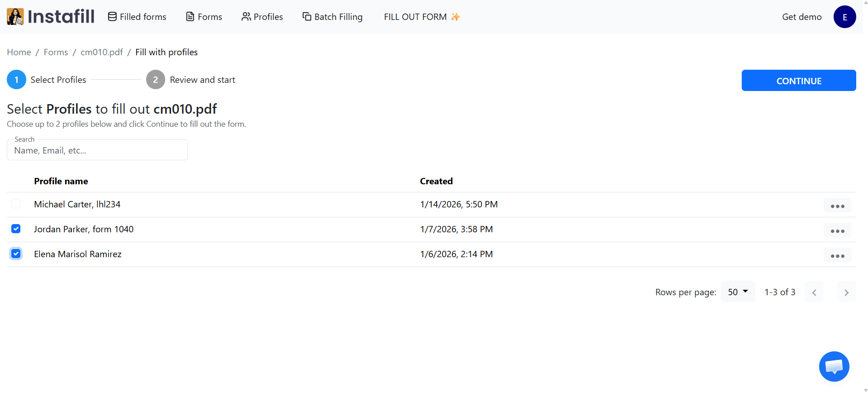Click the Filled forms database icon

point(112,17)
